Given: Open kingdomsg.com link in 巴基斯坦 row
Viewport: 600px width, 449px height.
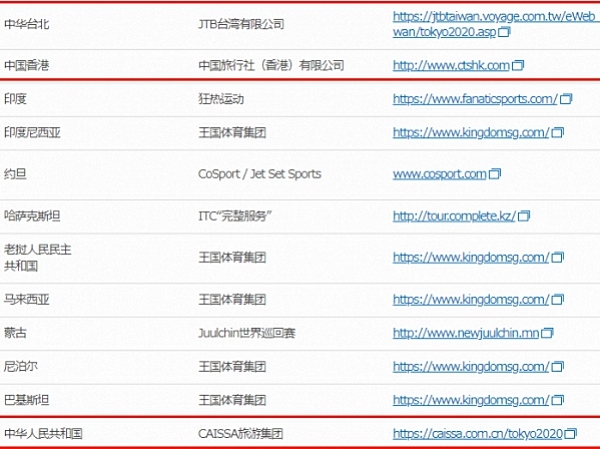Looking at the screenshot, I should [471, 400].
